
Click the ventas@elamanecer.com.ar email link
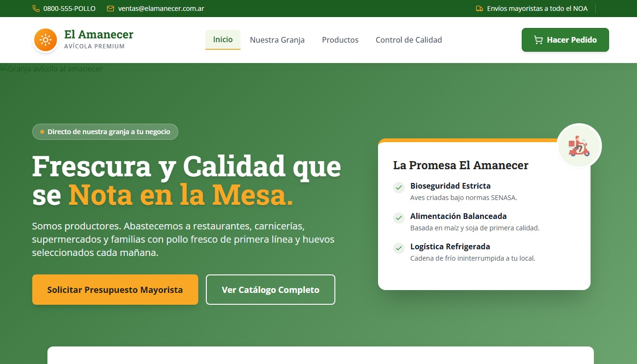(161, 9)
